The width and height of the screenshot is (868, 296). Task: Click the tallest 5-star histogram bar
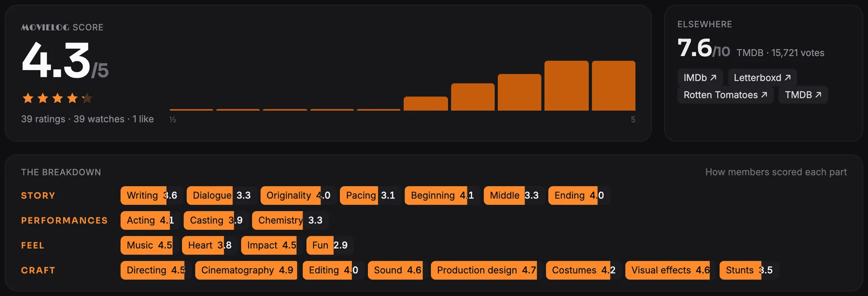[613, 85]
